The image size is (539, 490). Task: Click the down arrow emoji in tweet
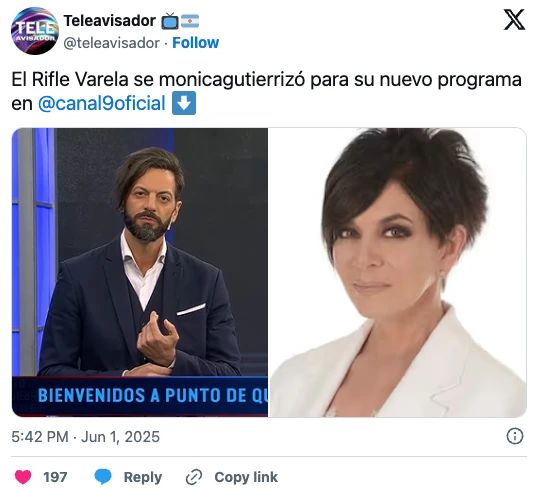[184, 103]
